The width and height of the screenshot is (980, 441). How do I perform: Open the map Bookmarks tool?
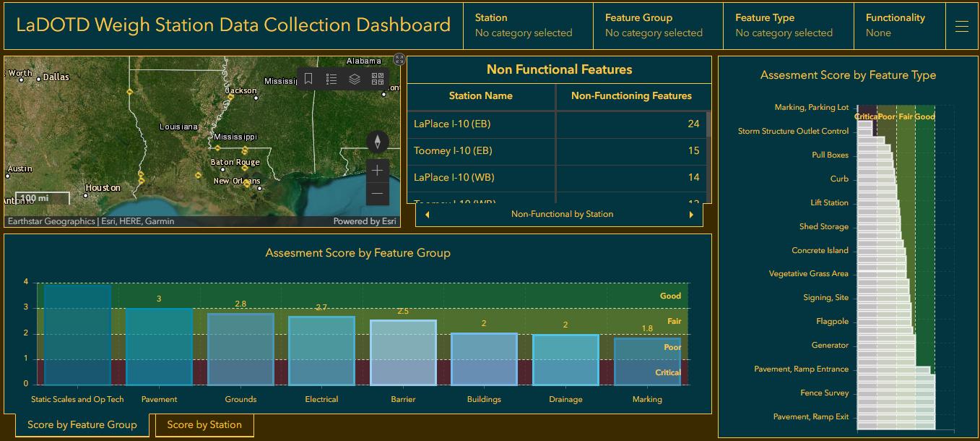[308, 79]
